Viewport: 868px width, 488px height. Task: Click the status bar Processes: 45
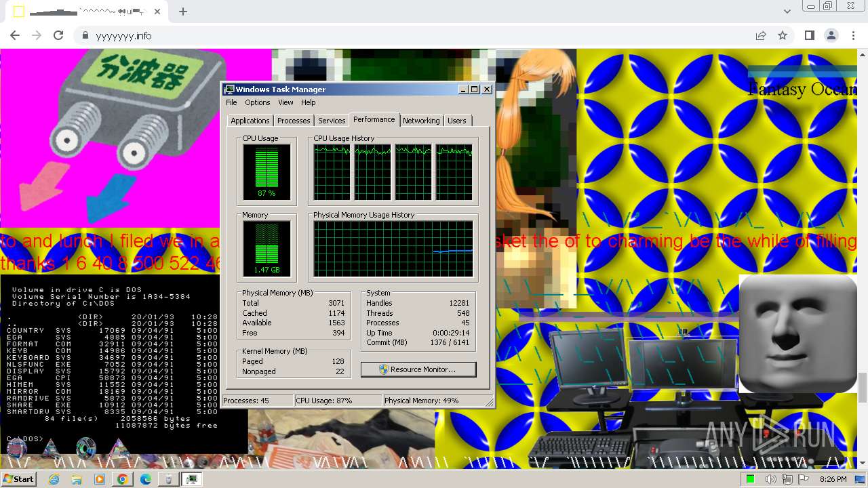tap(258, 401)
